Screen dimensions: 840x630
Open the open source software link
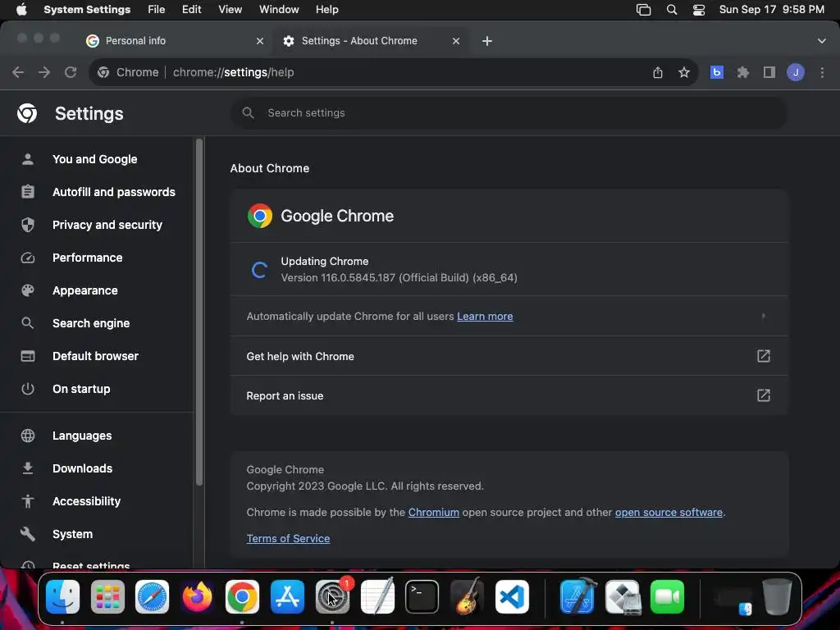(669, 512)
